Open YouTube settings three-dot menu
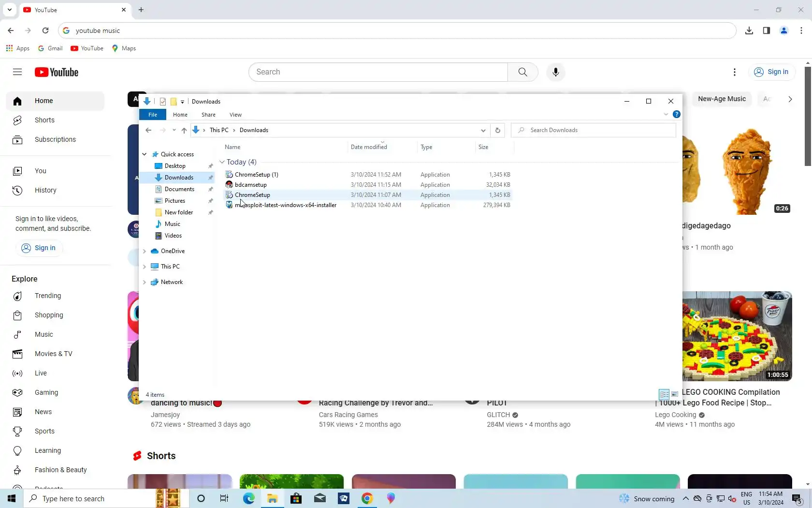 735,72
